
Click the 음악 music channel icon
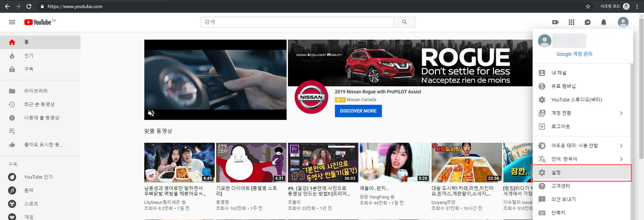click(x=12, y=190)
